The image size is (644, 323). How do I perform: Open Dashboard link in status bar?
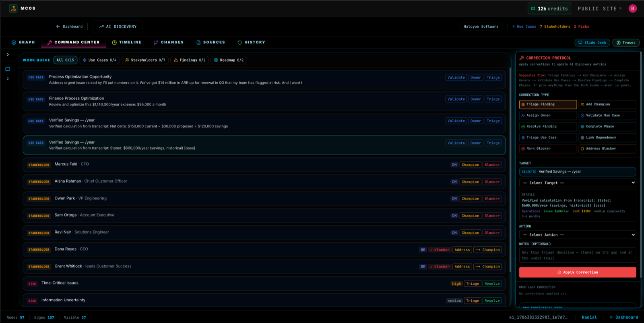624,317
